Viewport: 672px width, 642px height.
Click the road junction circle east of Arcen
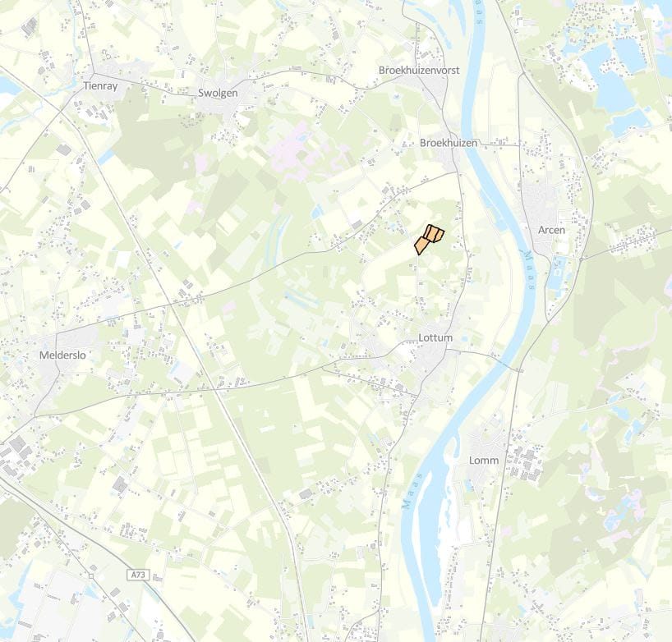(x=581, y=259)
